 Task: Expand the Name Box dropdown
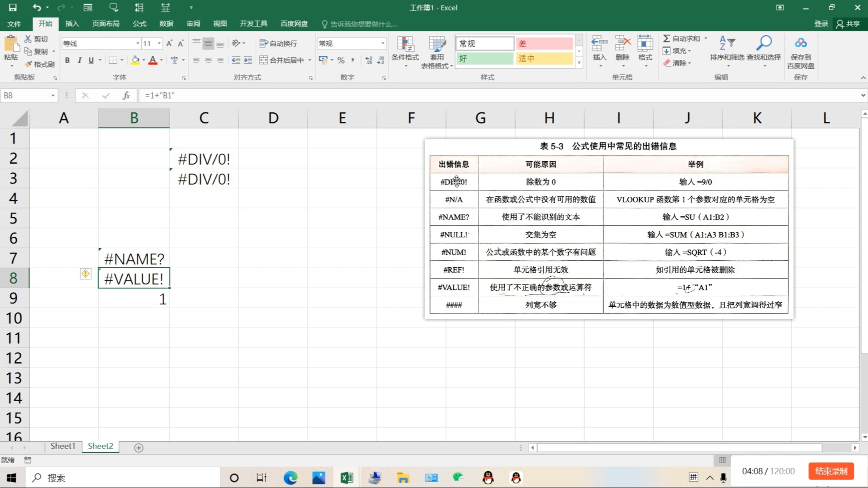tap(53, 95)
